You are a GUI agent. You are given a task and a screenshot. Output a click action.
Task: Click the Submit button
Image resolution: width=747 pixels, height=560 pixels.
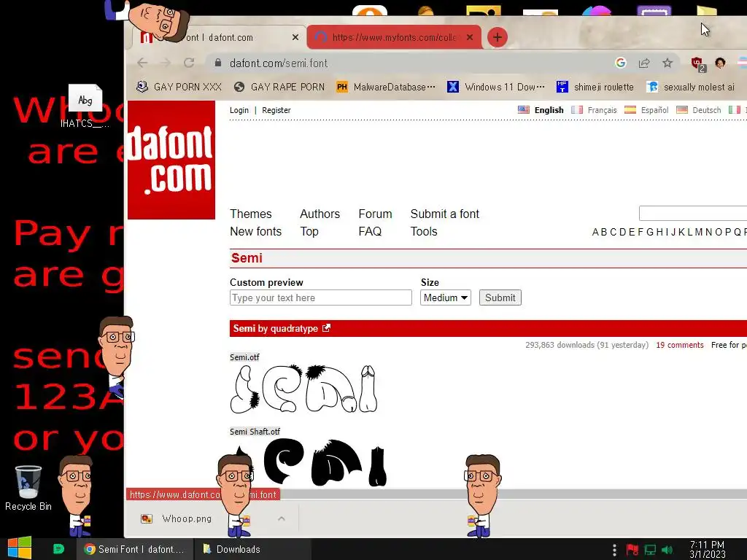[500, 297]
